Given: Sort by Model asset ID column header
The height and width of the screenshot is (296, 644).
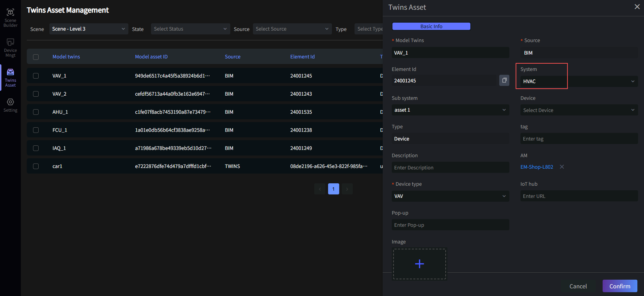Looking at the screenshot, I should click(151, 57).
